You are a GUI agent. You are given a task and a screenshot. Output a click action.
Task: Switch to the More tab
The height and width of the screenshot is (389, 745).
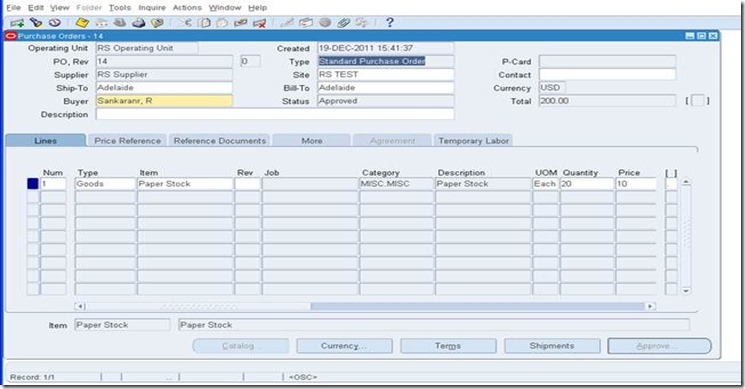point(312,141)
